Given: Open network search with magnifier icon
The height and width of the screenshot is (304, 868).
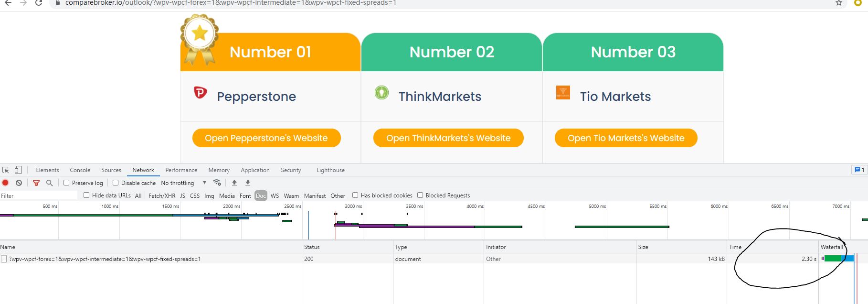Looking at the screenshot, I should point(49,183).
